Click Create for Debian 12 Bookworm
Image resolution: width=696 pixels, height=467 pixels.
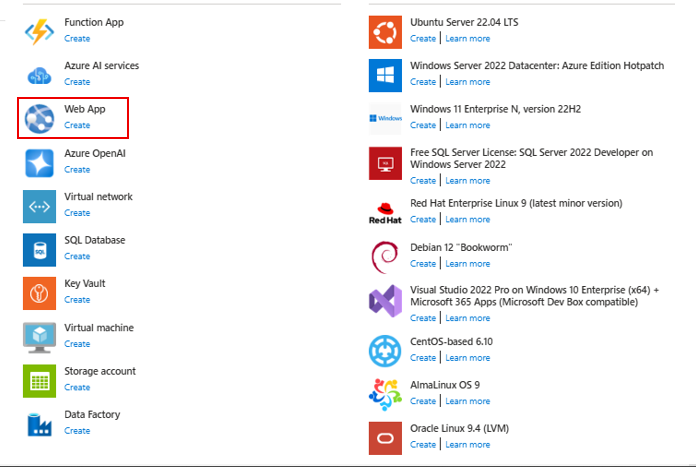pyautogui.click(x=423, y=264)
